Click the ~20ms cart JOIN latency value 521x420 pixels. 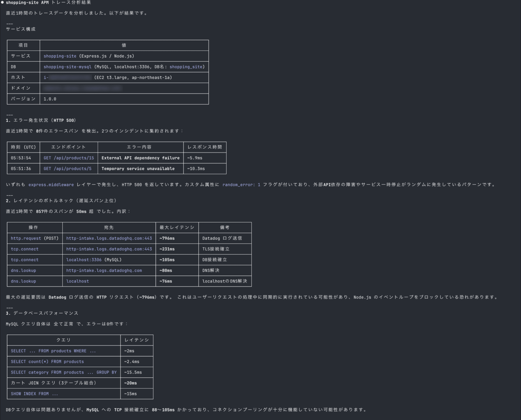131,383
